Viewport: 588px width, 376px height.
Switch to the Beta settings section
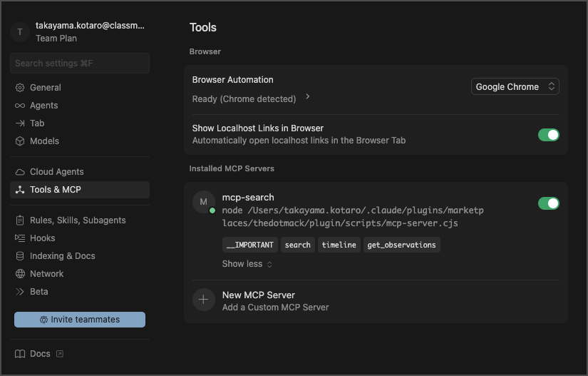[x=38, y=292]
